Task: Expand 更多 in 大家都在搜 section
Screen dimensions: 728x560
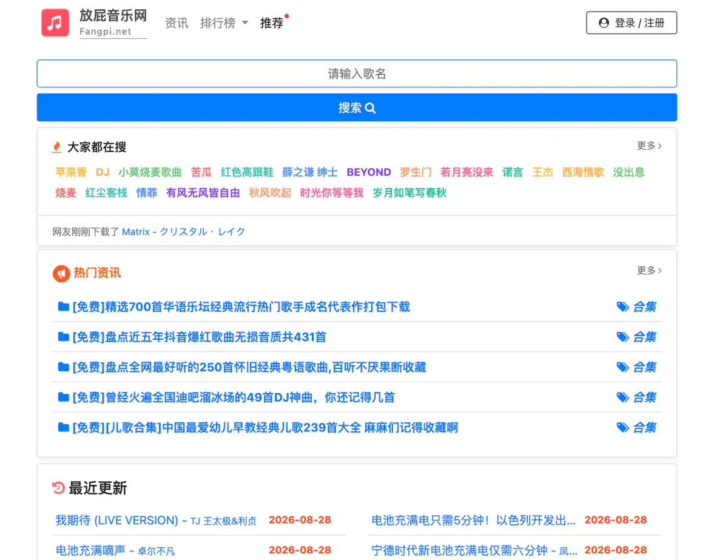Action: [649, 146]
